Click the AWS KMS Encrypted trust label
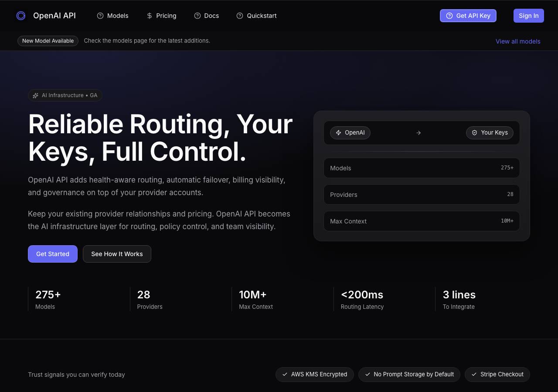 (314, 375)
